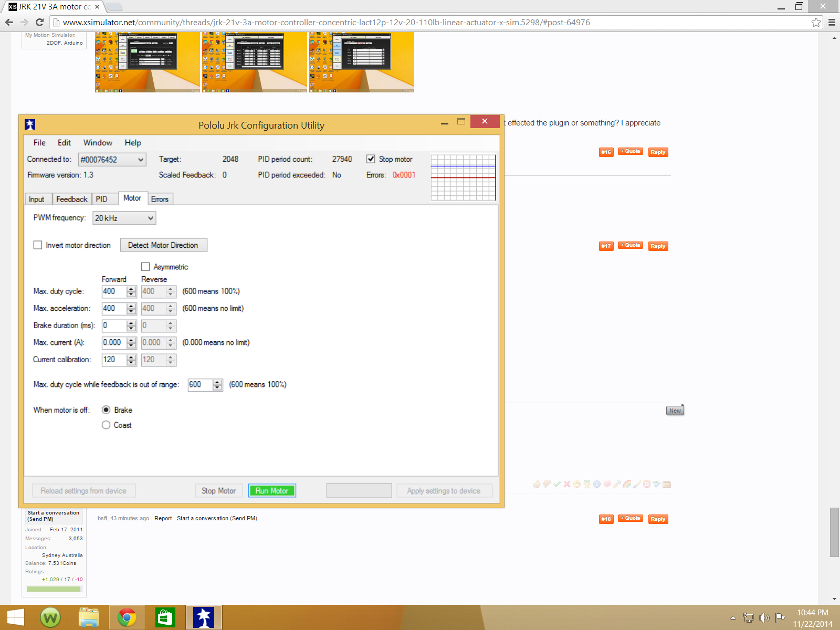
Task: Increase forward Brake duration stepper
Action: point(131,323)
